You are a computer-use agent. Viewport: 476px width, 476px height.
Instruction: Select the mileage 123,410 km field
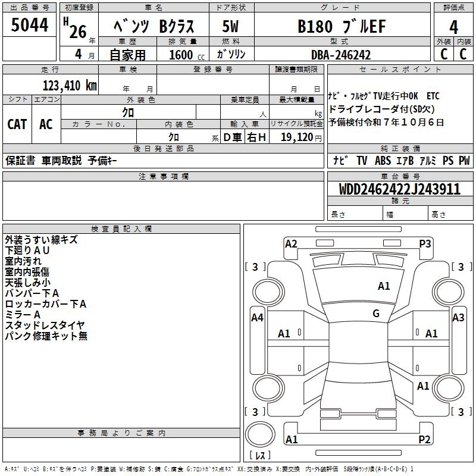click(51, 84)
